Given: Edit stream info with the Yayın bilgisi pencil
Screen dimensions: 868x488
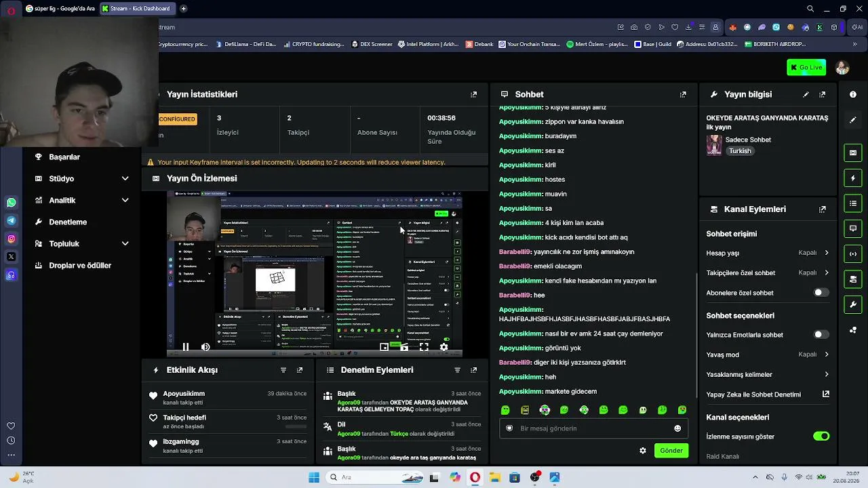Looking at the screenshot, I should click(806, 94).
